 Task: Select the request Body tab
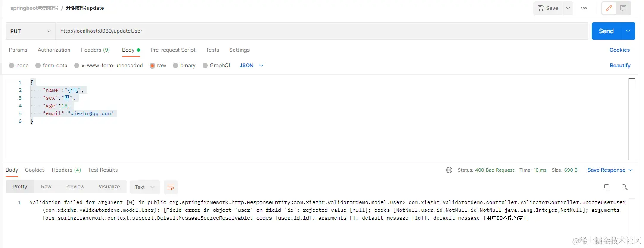point(131,50)
